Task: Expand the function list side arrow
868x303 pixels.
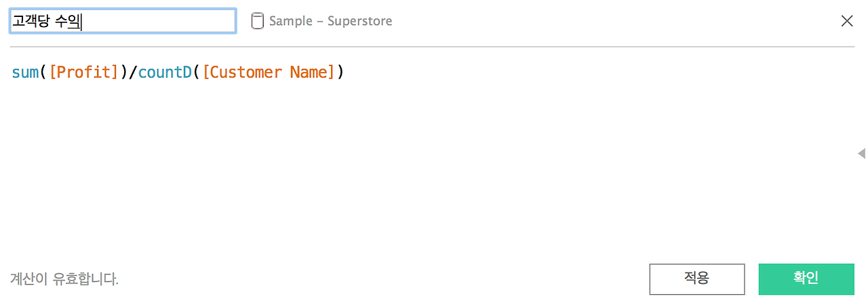Action: (861, 153)
